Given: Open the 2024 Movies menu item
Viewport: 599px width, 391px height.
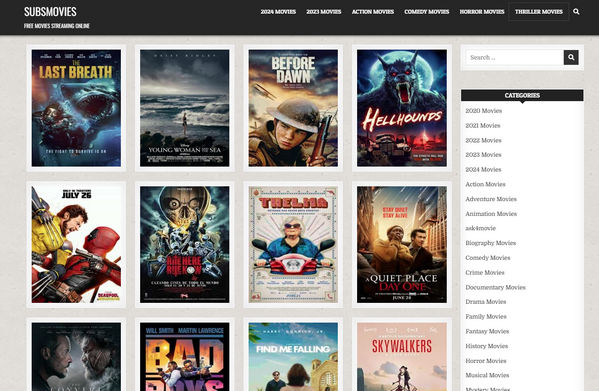Looking at the screenshot, I should (278, 12).
